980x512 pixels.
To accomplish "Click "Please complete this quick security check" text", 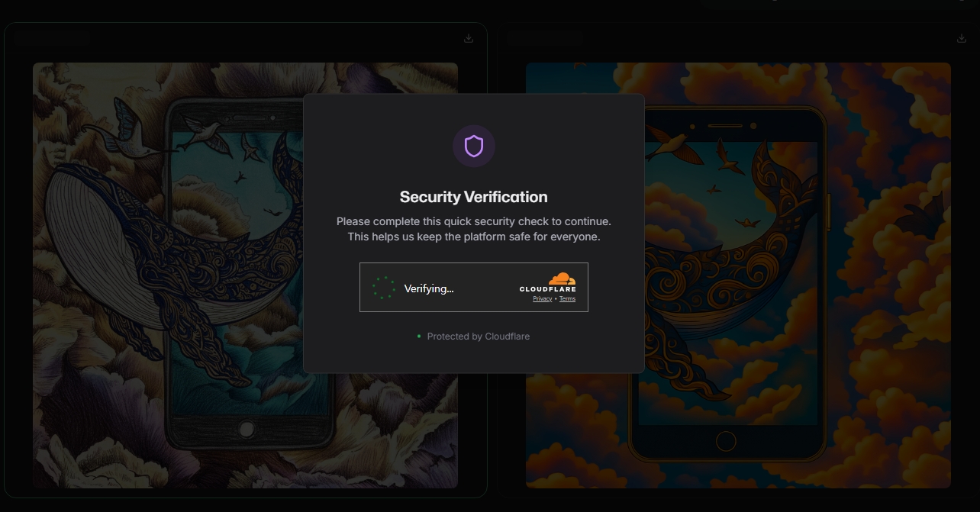I will [474, 221].
